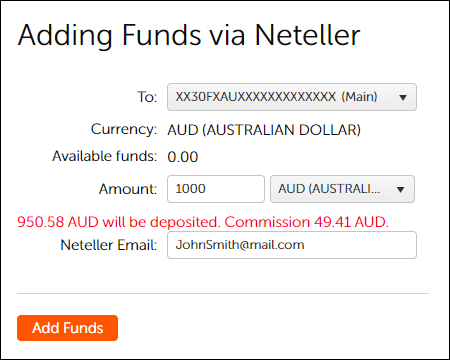This screenshot has height=360, width=450.
Task: Click the Commission 49.41 AUD text
Action: pos(306,222)
